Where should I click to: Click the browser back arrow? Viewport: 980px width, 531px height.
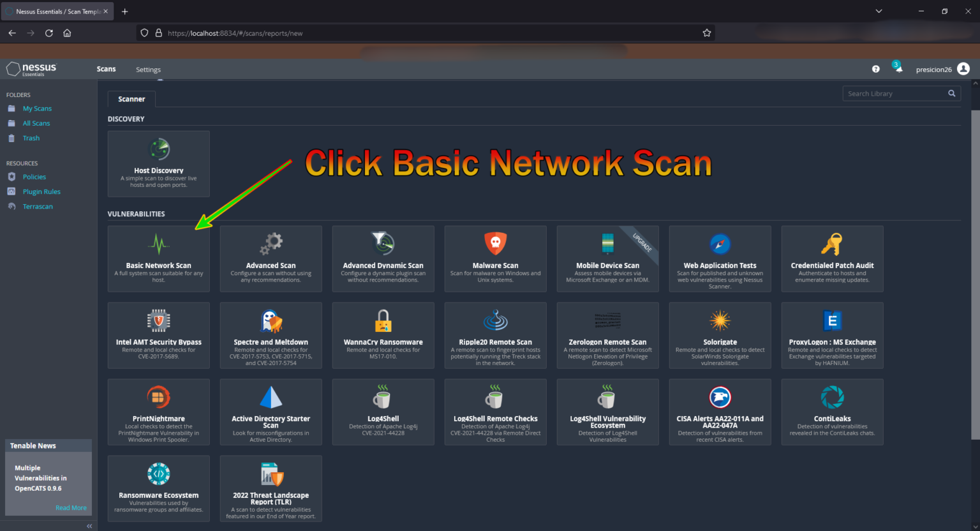click(x=12, y=33)
